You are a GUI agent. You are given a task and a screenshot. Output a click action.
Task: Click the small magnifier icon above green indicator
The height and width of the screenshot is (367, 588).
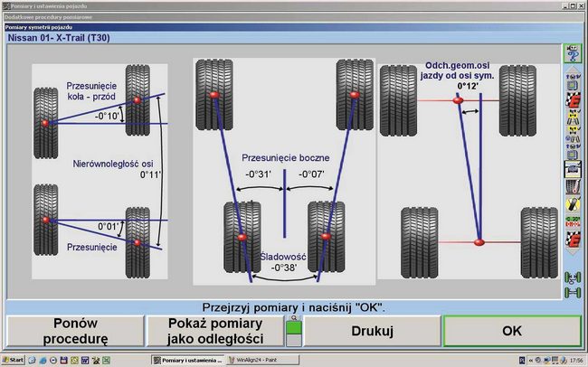[x=291, y=318]
